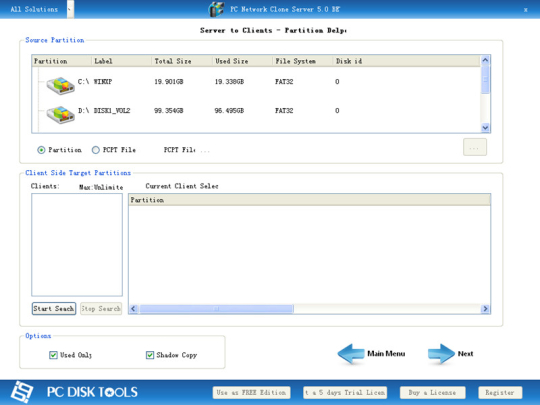Screen dimensions: 540x405
Task: Open the All Solutions dropdown arrow
Action: pos(70,9)
